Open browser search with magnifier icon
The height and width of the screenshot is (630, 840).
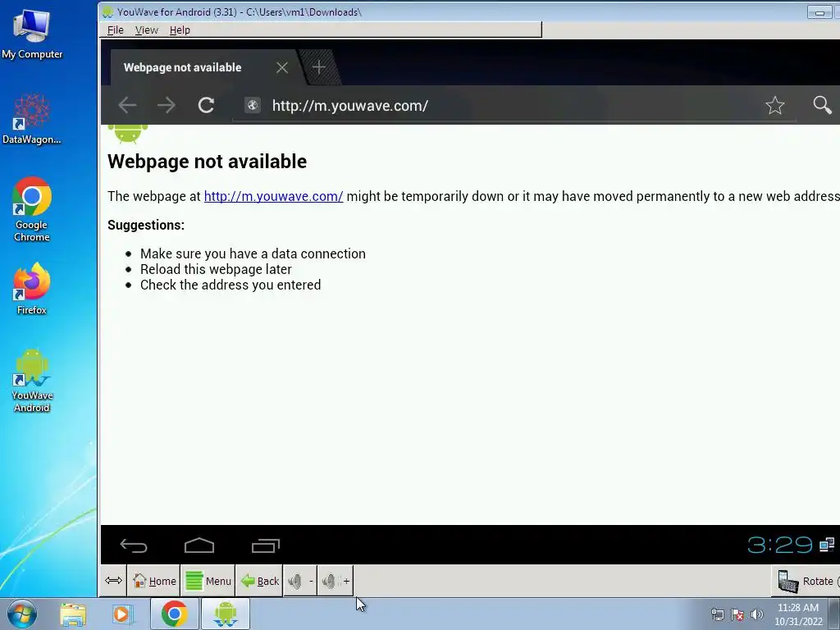822,105
